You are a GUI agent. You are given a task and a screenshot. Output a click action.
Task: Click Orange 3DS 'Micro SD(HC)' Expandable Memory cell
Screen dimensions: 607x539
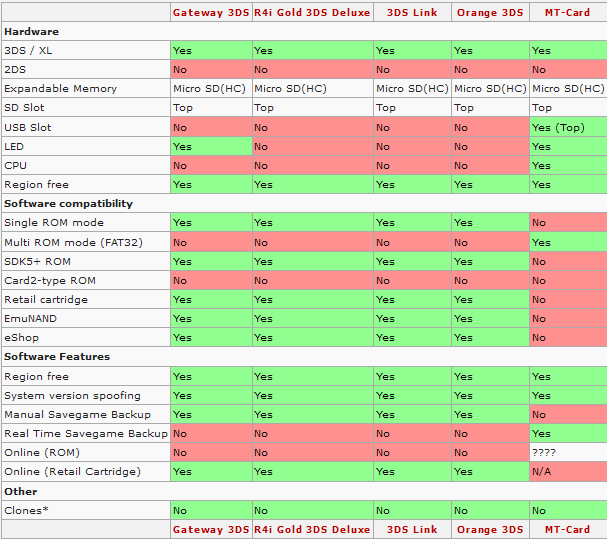pyautogui.click(x=490, y=89)
